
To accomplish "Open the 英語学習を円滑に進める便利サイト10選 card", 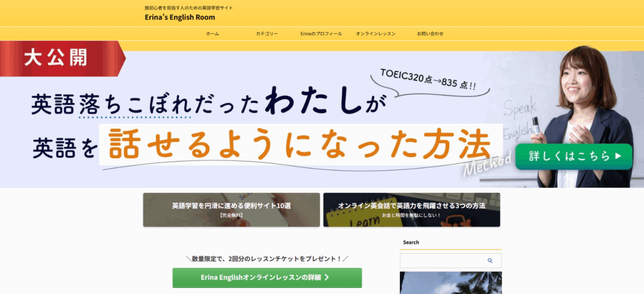I will [231, 209].
